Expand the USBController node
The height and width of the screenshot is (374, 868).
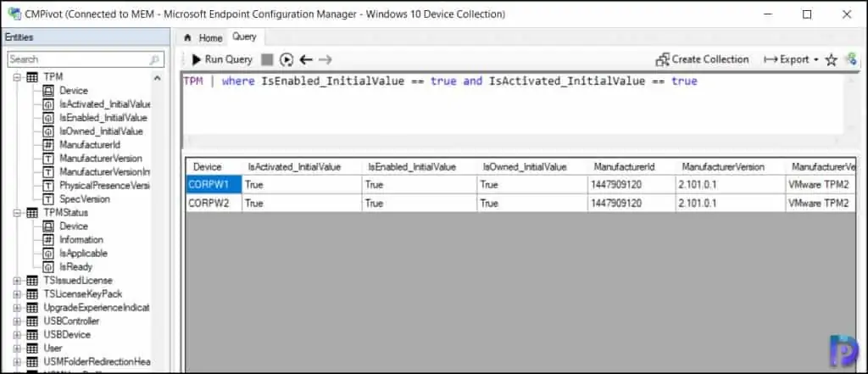click(17, 321)
